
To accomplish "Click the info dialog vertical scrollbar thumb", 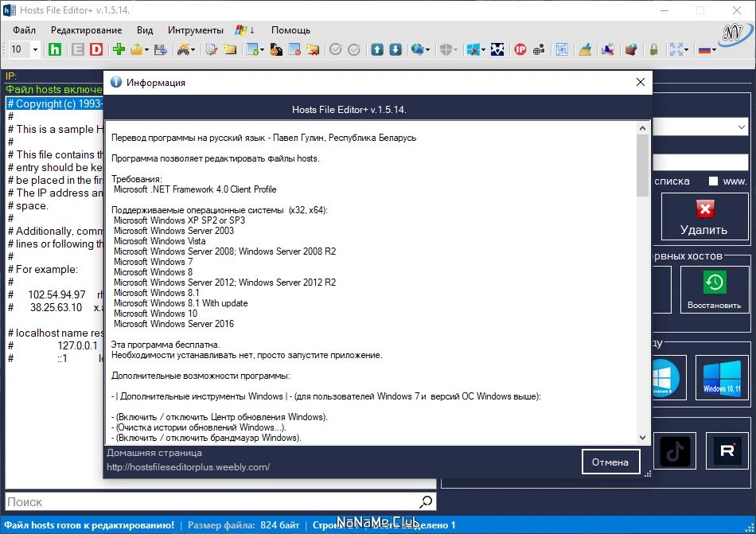I will point(642,166).
